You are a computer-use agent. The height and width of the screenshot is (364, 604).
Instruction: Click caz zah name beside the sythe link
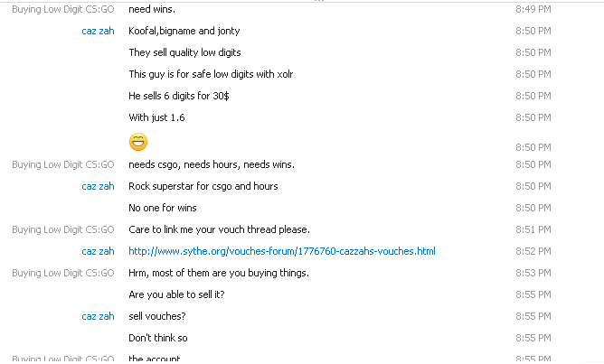coord(98,252)
